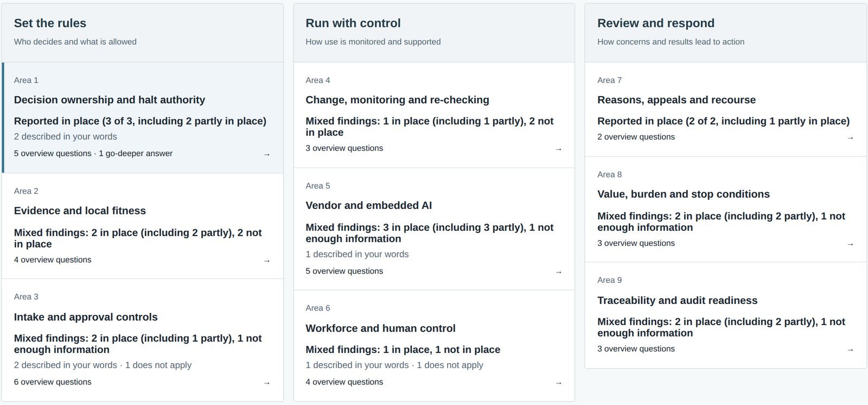Click the arrow on Traceability and audit readiness card
Viewport: 868px width, 405px height.
[x=850, y=350]
